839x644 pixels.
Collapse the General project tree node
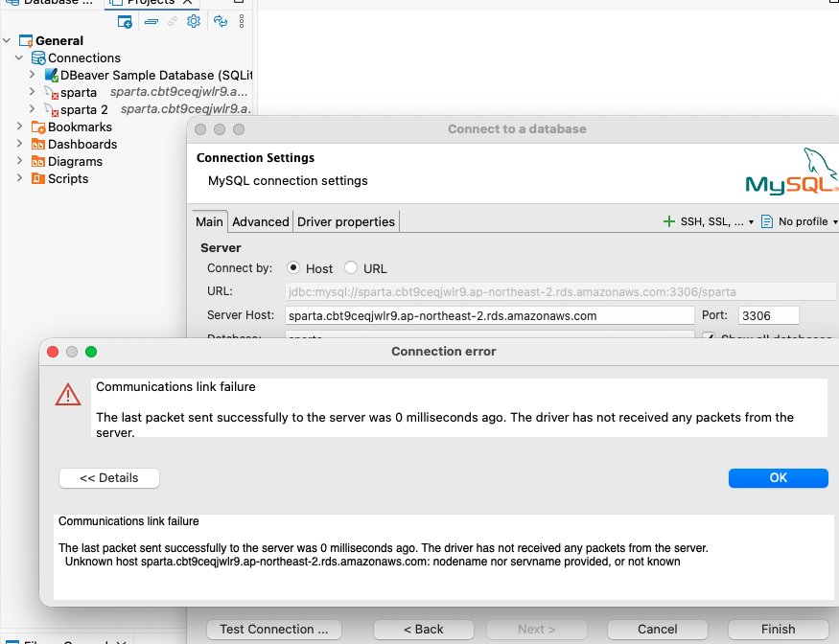point(7,40)
